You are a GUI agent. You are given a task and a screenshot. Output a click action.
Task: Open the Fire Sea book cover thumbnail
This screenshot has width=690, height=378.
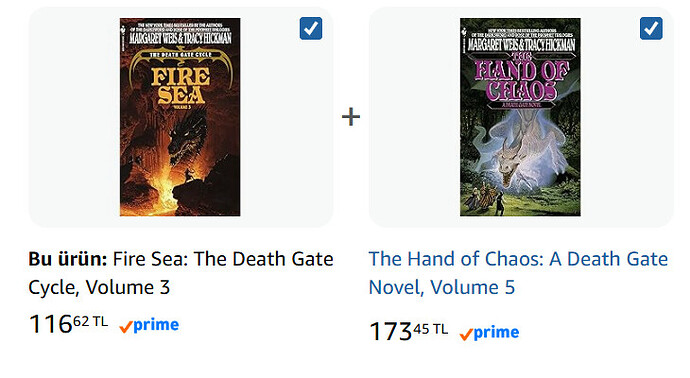pyautogui.click(x=180, y=117)
